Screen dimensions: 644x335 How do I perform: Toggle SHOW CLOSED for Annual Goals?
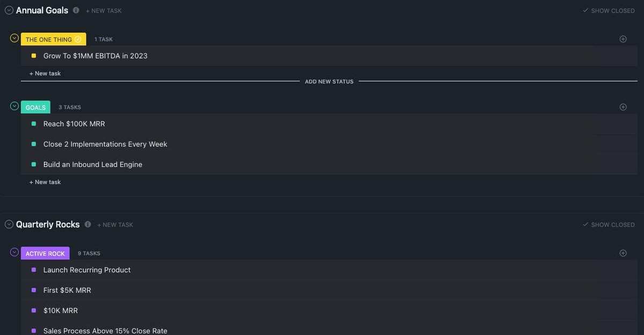click(x=608, y=10)
